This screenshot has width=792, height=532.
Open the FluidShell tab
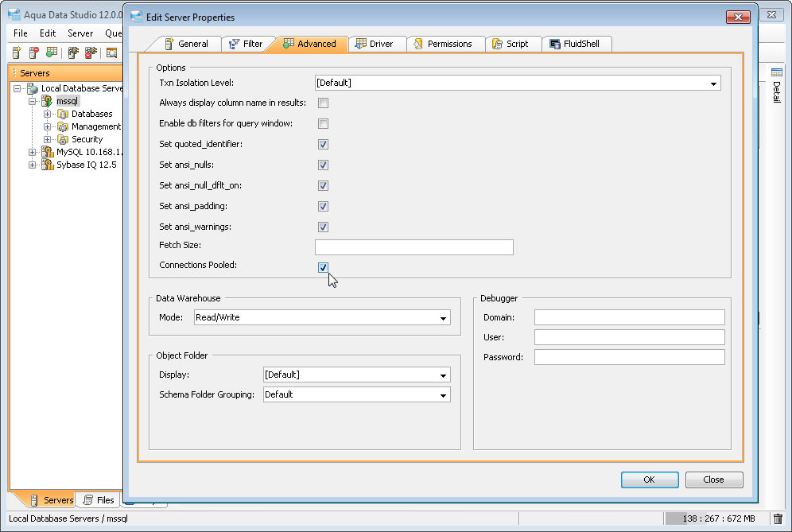575,44
